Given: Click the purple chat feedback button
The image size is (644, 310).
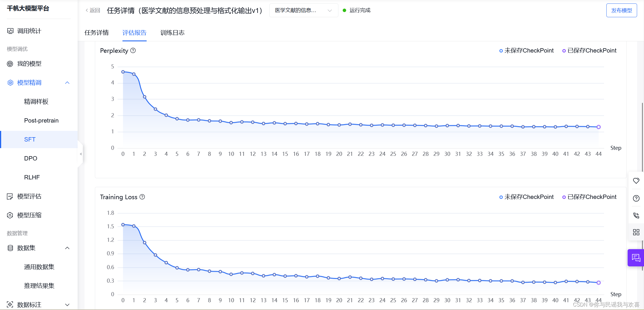Looking at the screenshot, I should click(x=636, y=258).
